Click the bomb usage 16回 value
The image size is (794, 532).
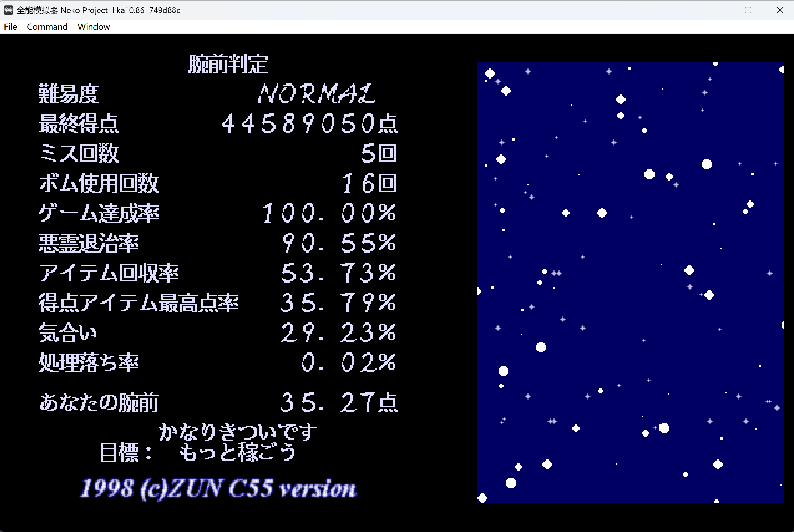(x=369, y=183)
